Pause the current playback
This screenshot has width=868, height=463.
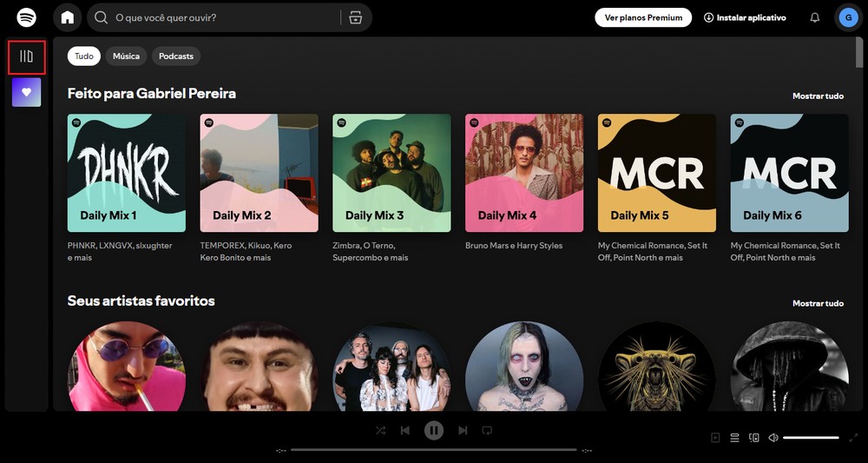point(434,430)
